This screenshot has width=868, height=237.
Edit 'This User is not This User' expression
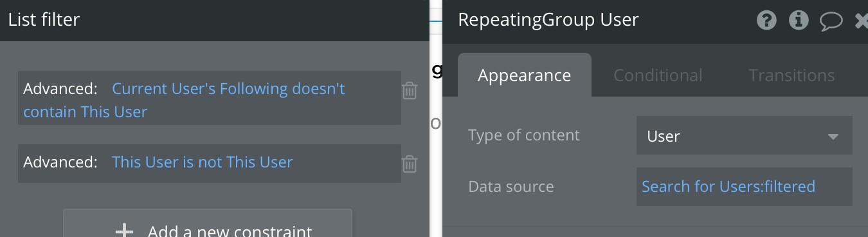(202, 162)
